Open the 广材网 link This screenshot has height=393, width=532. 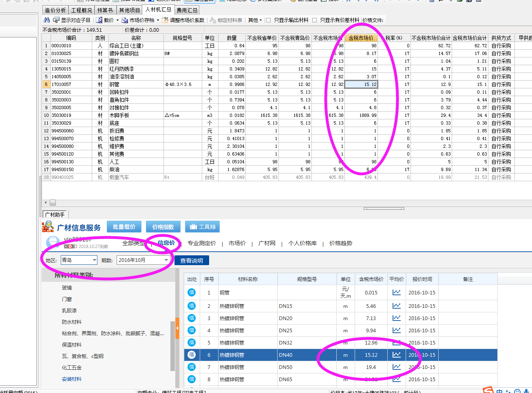[x=267, y=243]
